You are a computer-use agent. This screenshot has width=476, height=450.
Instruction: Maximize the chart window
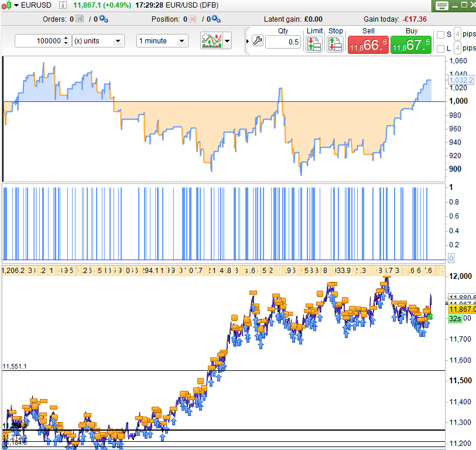(x=464, y=5)
